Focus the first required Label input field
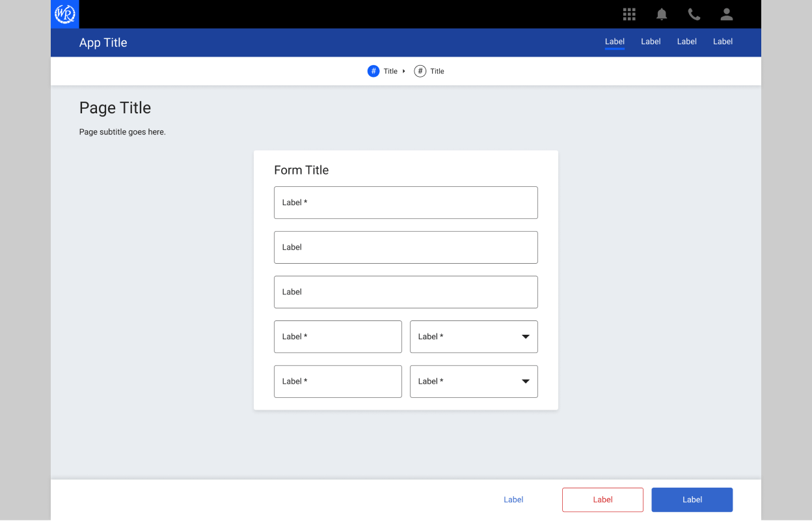The width and height of the screenshot is (812, 521). click(405, 203)
